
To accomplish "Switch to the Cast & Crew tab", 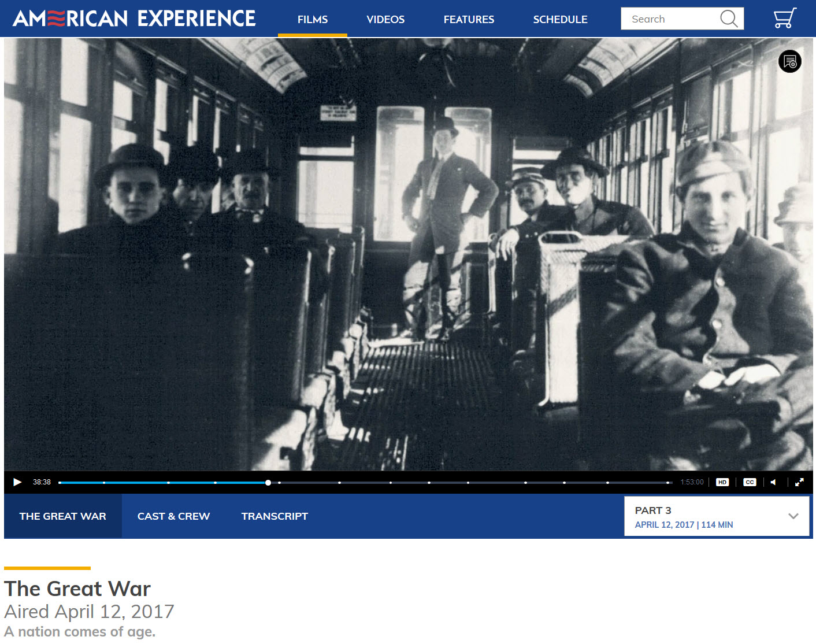I will tap(173, 516).
